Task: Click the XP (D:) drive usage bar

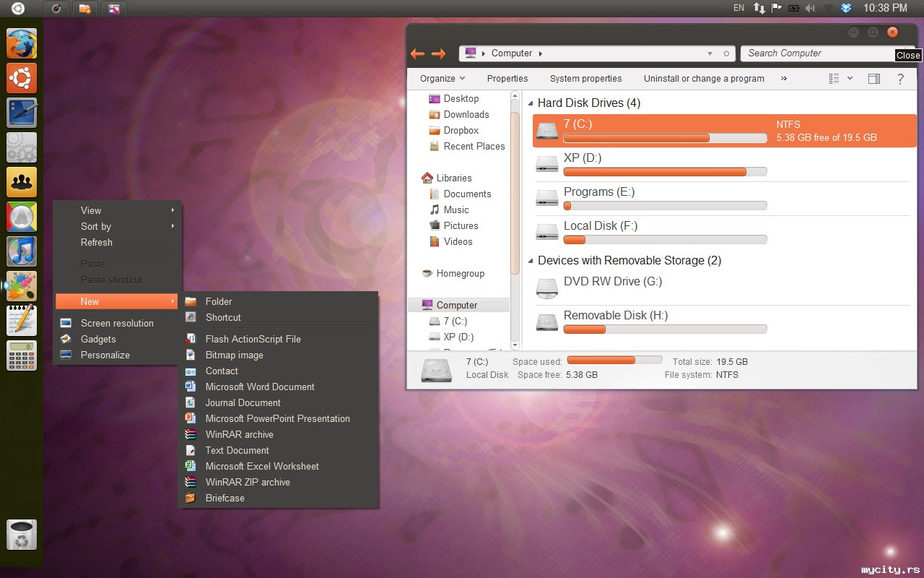Action: 665,172
